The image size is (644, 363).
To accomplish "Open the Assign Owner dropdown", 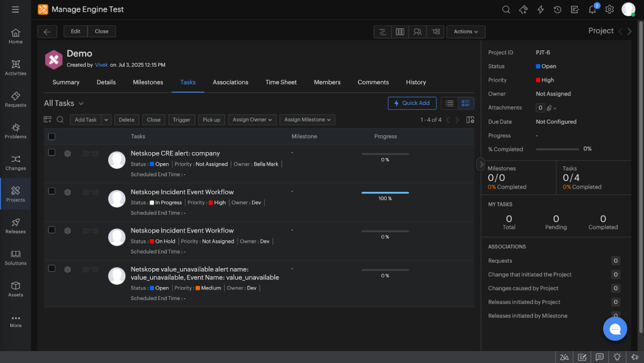I will 252,120.
